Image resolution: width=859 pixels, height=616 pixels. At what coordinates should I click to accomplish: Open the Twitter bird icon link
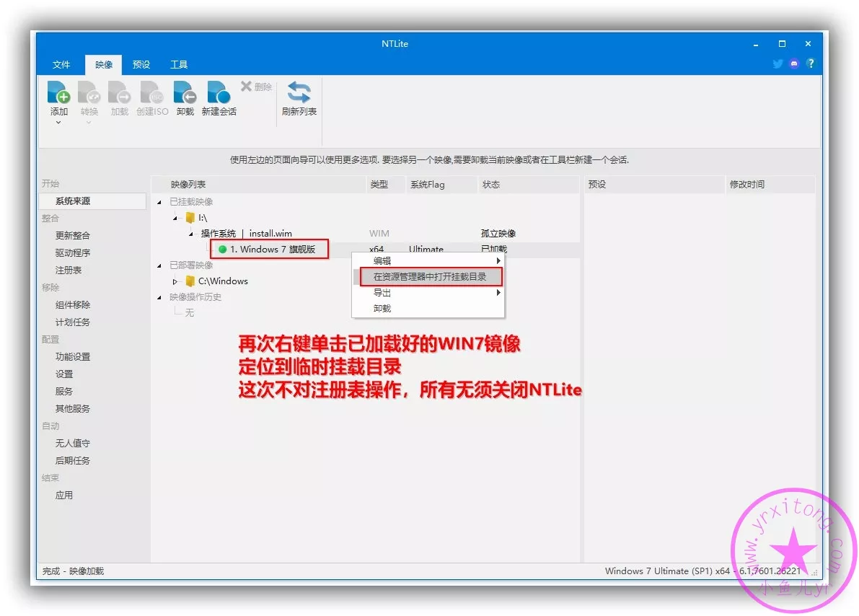click(777, 63)
